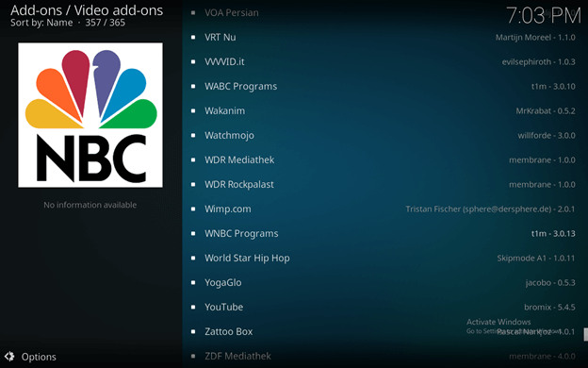This screenshot has height=368, width=588.
Task: Click Martijn Moreel - 1.1.0 version text
Action: point(535,38)
